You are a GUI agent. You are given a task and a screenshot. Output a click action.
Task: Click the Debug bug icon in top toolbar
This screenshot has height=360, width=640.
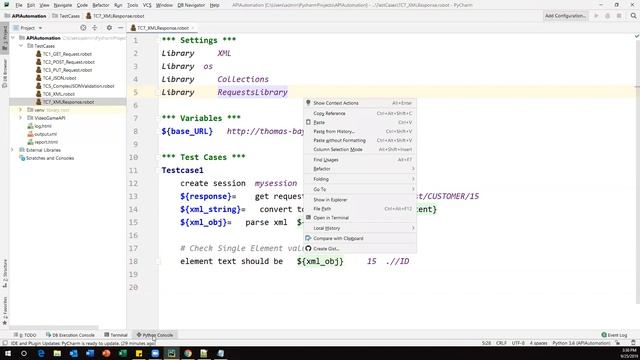(607, 16)
